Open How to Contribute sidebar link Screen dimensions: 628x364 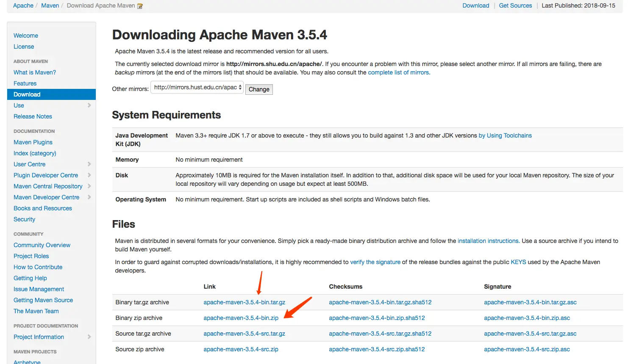[x=38, y=267]
